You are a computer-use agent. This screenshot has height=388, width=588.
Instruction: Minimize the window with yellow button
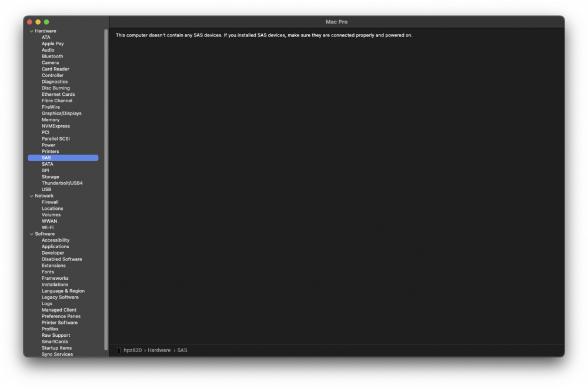38,22
